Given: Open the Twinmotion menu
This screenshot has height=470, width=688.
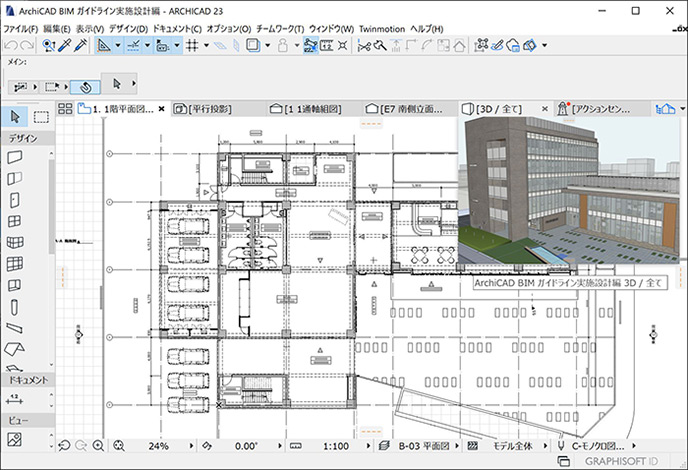Looking at the screenshot, I should click(382, 29).
